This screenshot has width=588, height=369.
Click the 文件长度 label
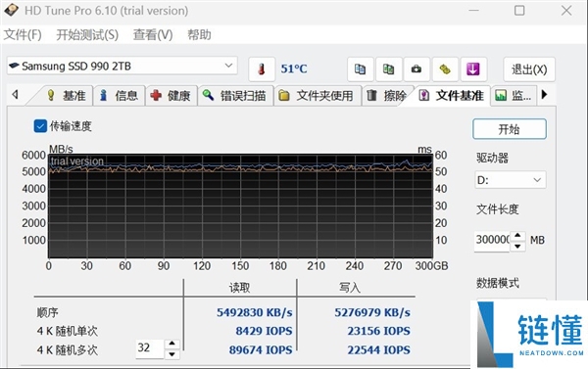[498, 209]
